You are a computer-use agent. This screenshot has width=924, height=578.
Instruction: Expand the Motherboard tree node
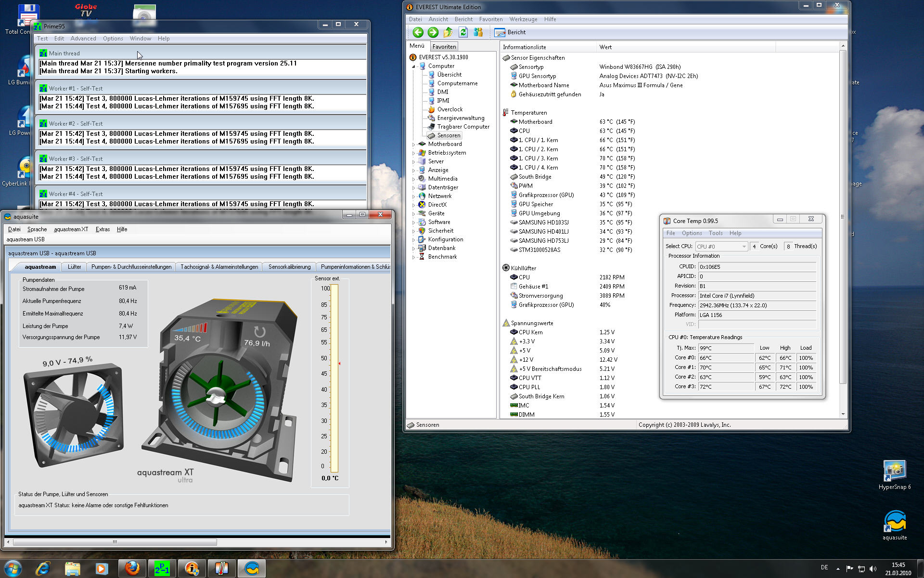point(413,144)
